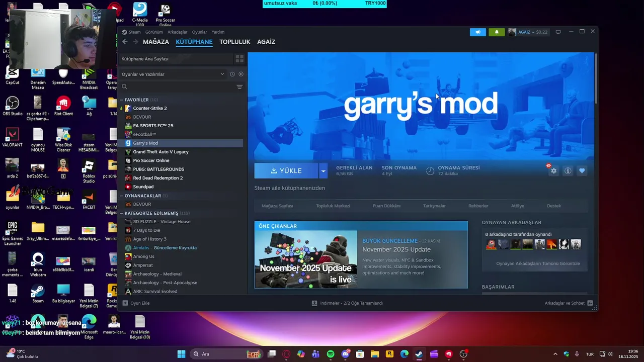Toggle Garry's Mod favorite heart icon

coord(582,171)
